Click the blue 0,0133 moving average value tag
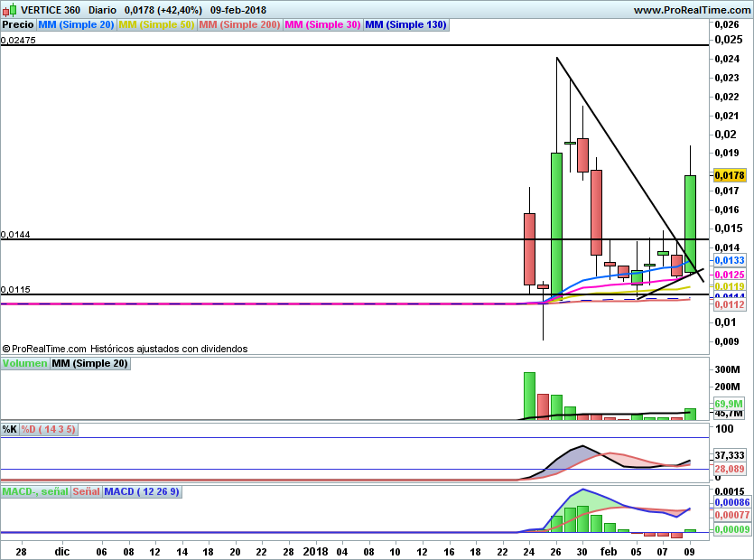The height and width of the screenshot is (560, 754). (x=730, y=260)
